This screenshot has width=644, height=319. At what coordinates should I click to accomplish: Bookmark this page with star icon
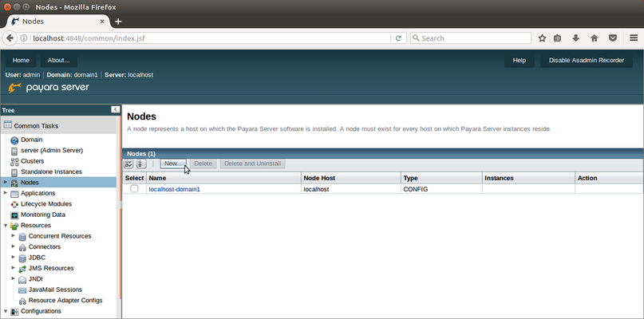coord(542,38)
